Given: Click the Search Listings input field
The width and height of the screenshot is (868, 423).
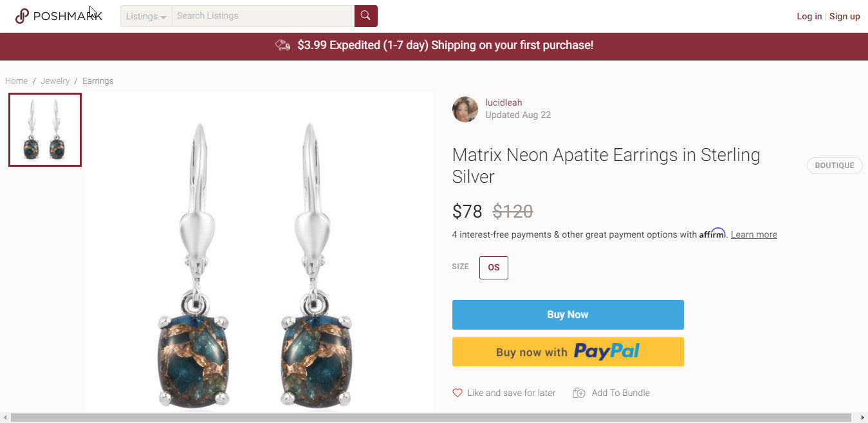Looking at the screenshot, I should [x=263, y=16].
